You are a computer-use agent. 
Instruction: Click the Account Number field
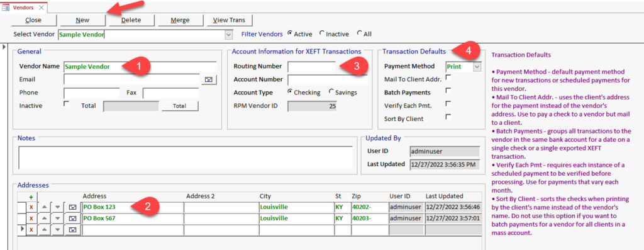coord(327,79)
